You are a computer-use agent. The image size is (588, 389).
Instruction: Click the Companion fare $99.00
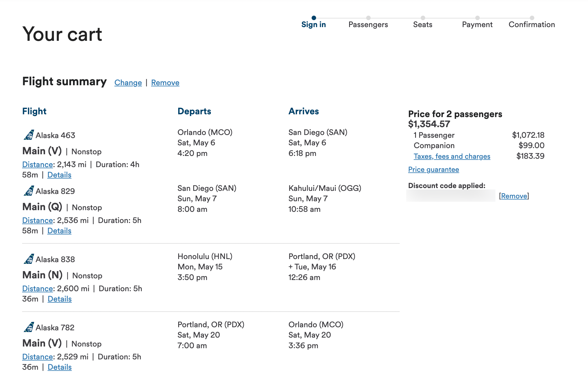531,146
